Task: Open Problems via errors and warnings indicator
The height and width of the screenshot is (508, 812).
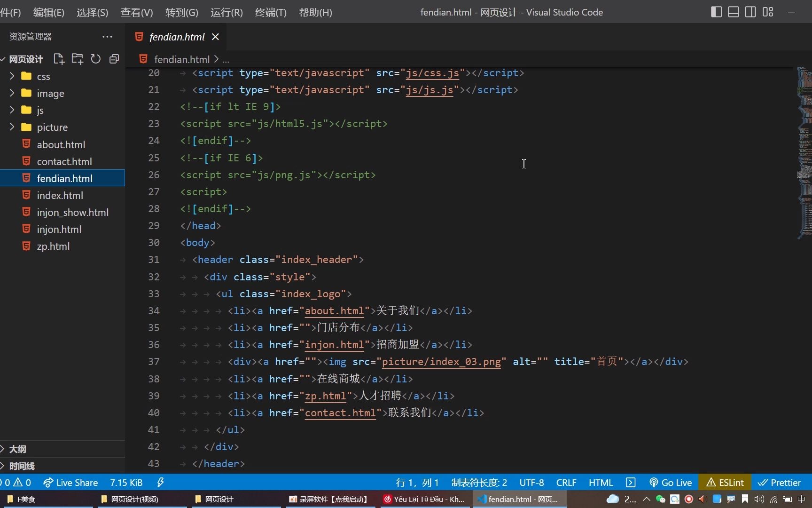Action: pos(16,482)
